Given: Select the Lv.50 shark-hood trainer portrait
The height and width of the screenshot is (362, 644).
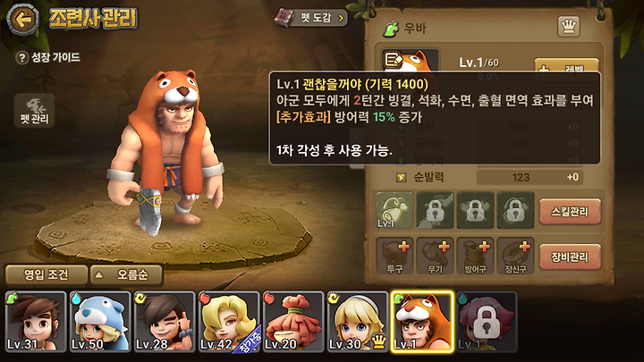Looking at the screenshot, I should (100, 322).
